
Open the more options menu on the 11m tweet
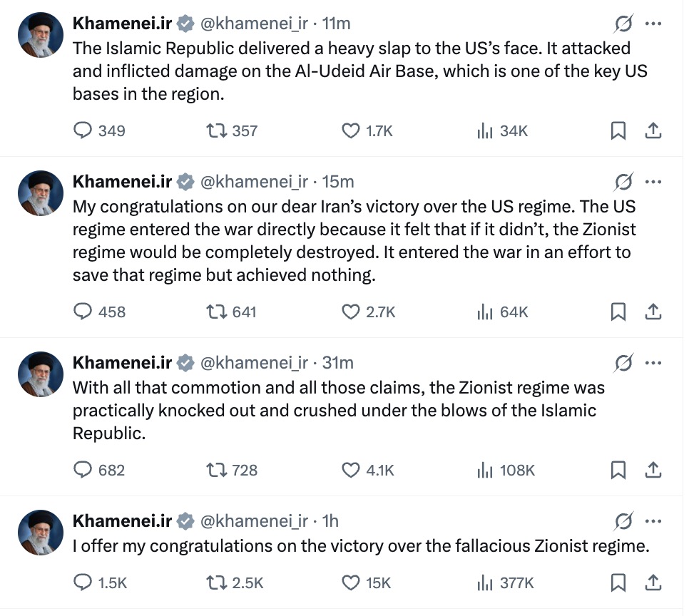coord(653,24)
